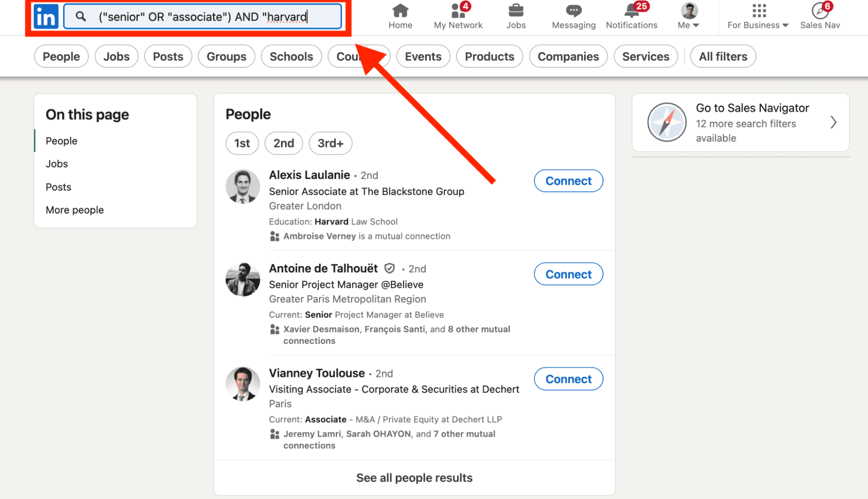The image size is (868, 499).
Task: Filter results by Schools
Action: point(291,56)
